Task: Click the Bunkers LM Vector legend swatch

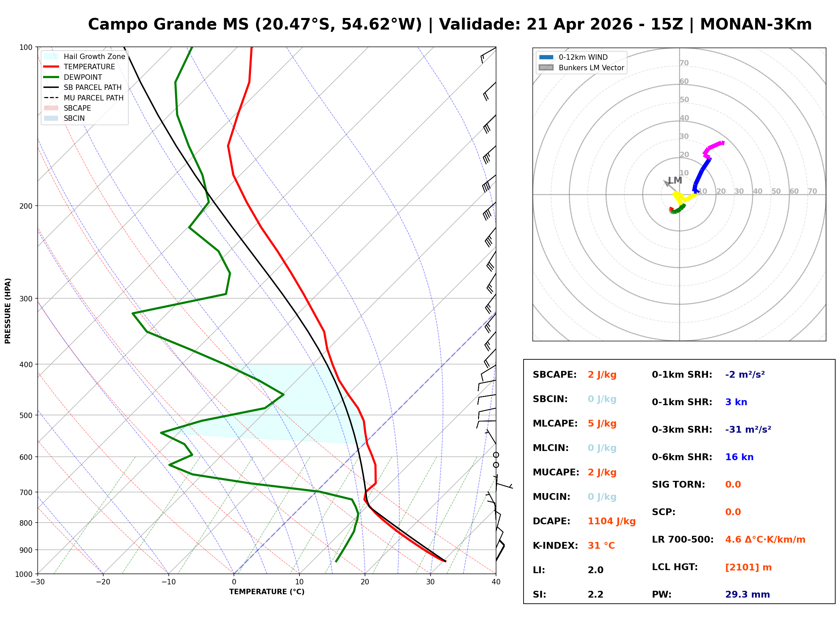Action: coord(546,68)
